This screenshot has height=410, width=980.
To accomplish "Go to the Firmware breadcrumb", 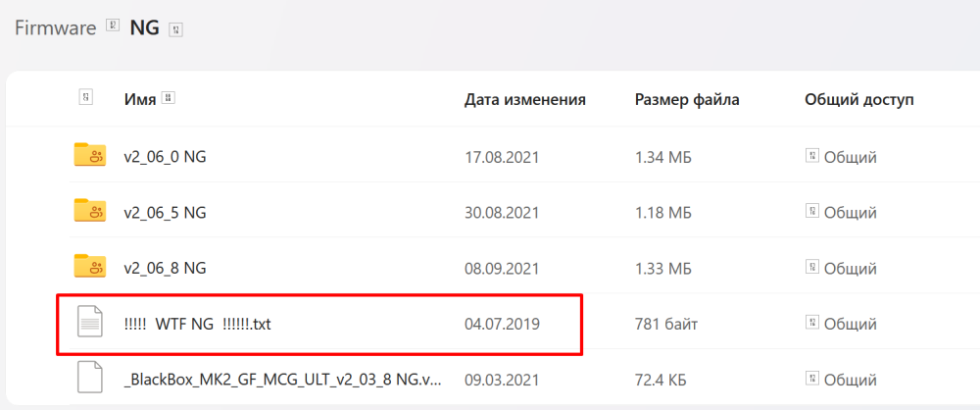I will click(55, 27).
